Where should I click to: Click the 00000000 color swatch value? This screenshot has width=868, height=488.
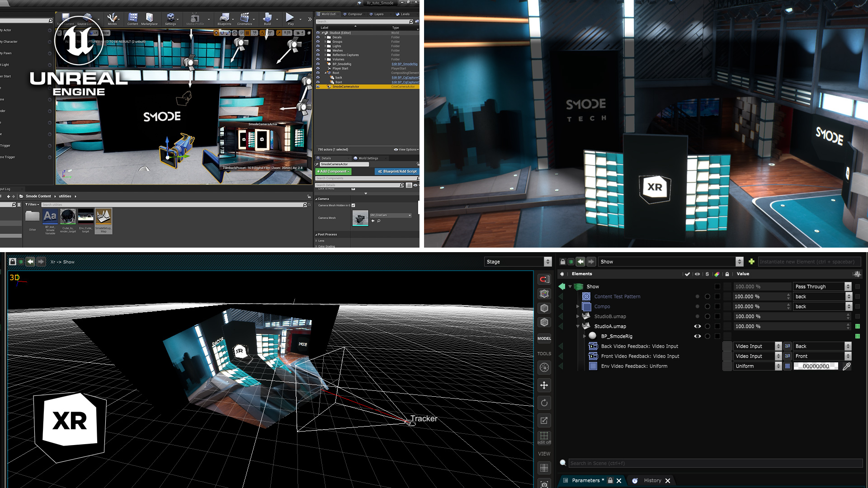[x=816, y=366]
